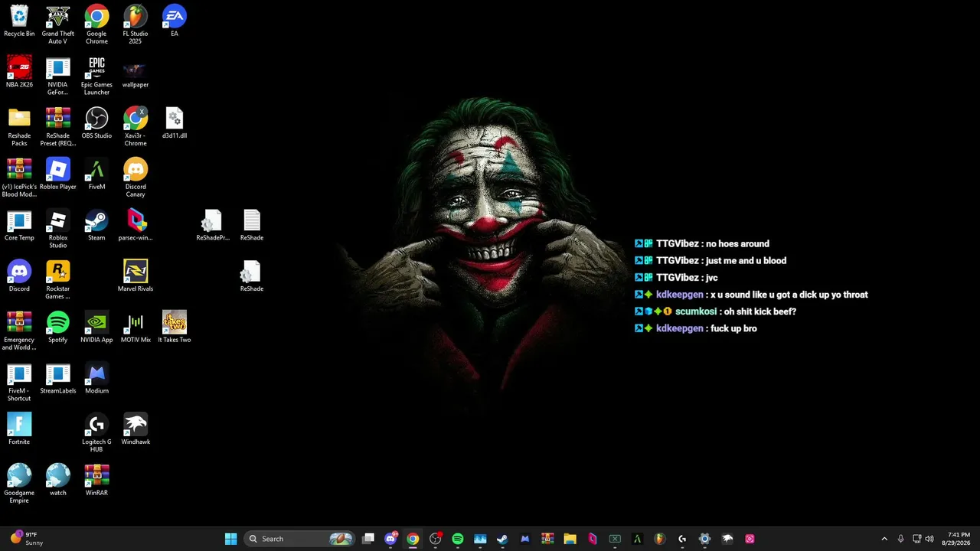Open Goodgame Empire web shortcut
Viewport: 980px width, 551px height.
click(19, 484)
